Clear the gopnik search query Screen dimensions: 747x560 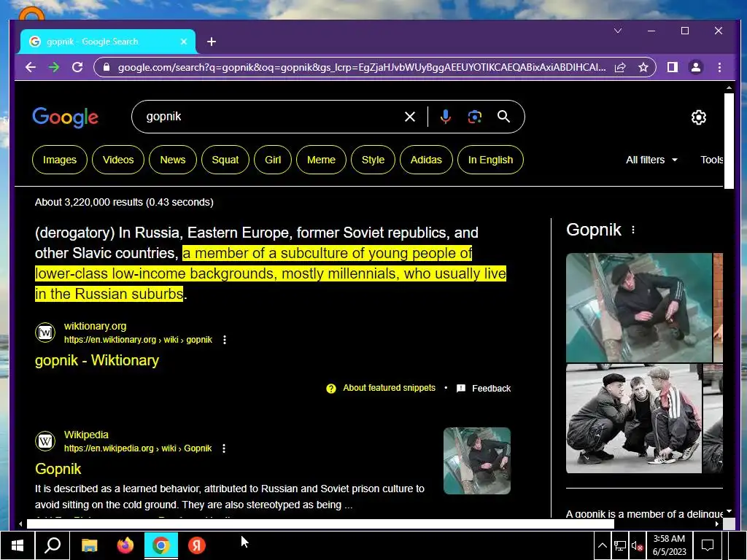(410, 117)
